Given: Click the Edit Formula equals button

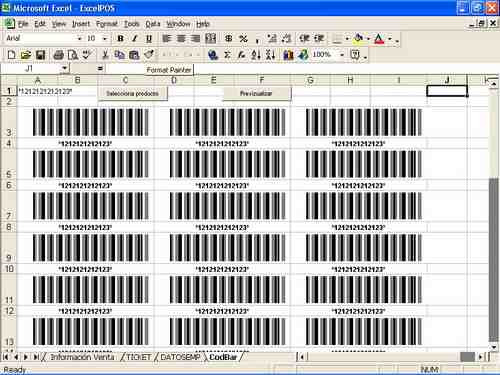Looking at the screenshot, I should click(100, 69).
